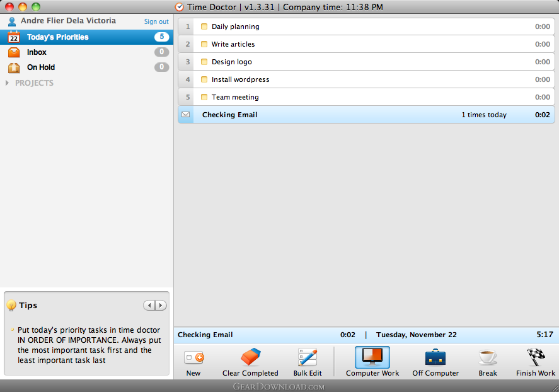Screen dimensions: 559x392
Task: Click status bar Checking Email text
Action: (205, 335)
